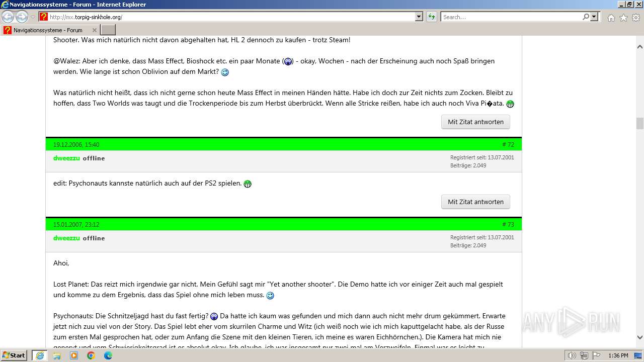
Task: Open the volume speaker tray icon
Action: [x=573, y=355]
